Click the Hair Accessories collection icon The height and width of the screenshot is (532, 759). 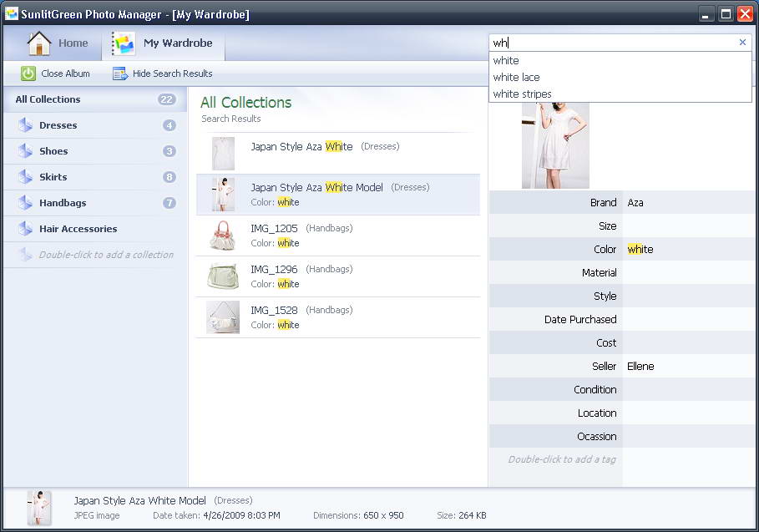click(25, 229)
